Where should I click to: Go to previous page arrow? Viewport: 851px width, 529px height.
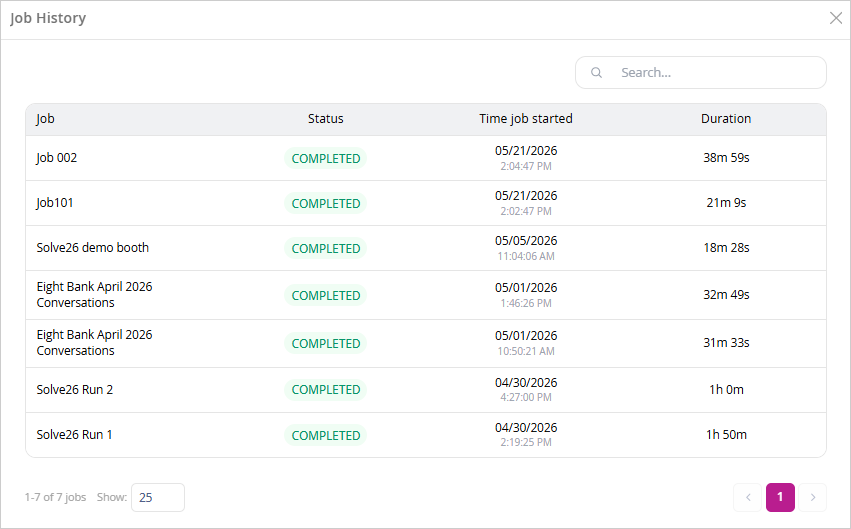tap(748, 498)
